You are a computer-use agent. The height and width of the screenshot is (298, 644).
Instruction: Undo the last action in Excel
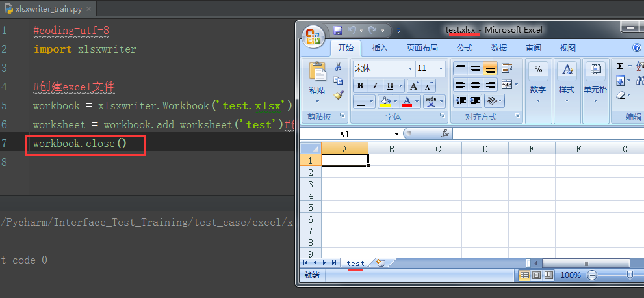coord(352,30)
